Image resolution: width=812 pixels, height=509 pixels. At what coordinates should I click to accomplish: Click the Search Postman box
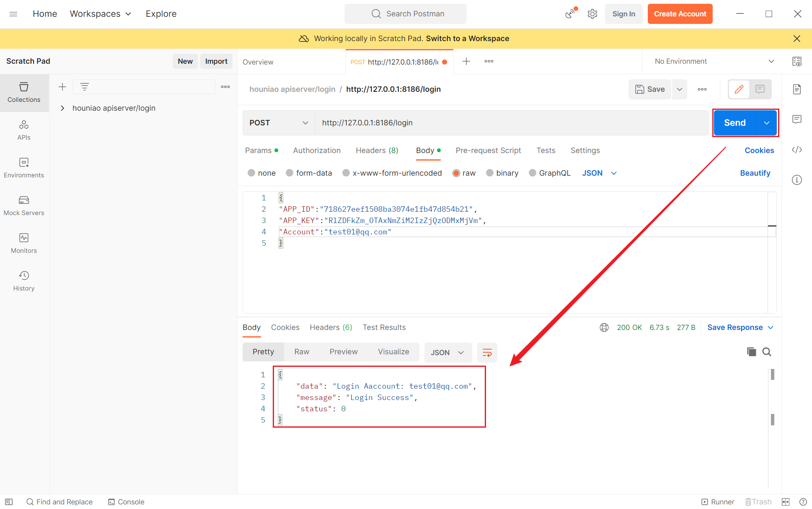tap(406, 14)
